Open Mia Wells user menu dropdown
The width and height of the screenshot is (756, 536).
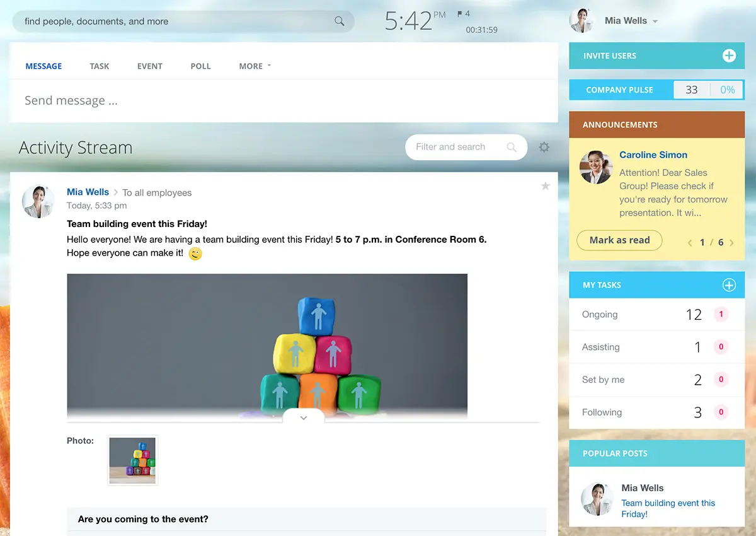655,21
